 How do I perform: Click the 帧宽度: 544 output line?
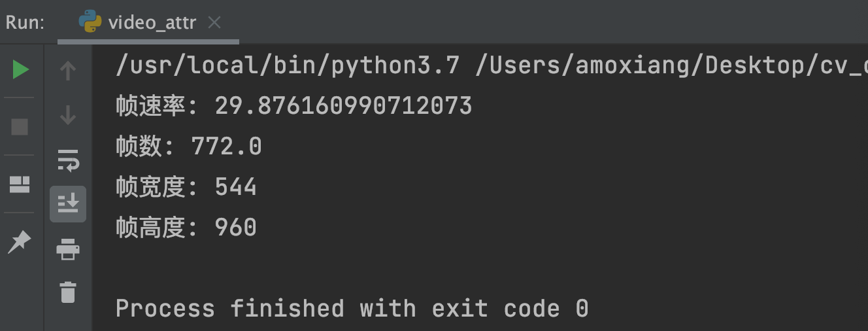click(186, 187)
